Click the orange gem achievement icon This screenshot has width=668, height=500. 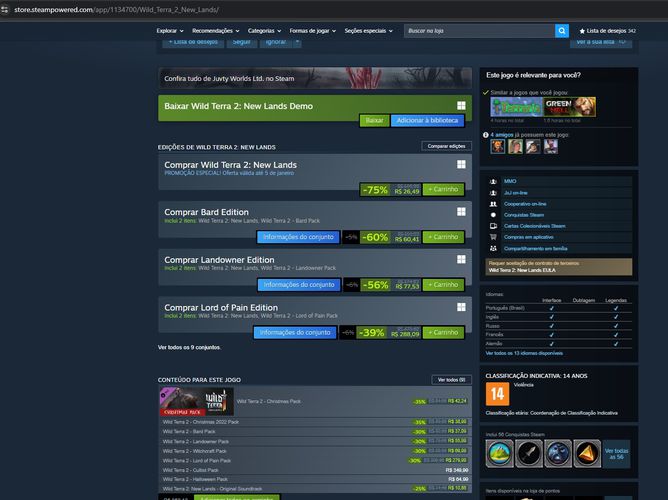[587, 454]
